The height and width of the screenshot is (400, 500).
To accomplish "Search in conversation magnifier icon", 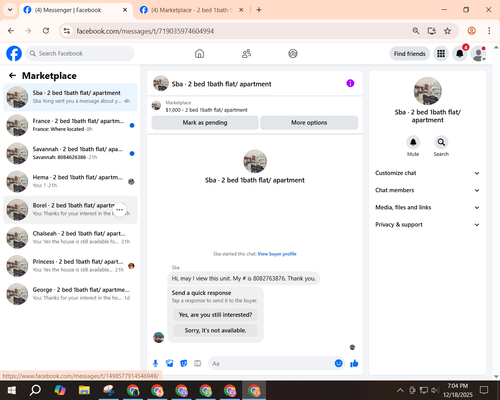I will click(441, 142).
